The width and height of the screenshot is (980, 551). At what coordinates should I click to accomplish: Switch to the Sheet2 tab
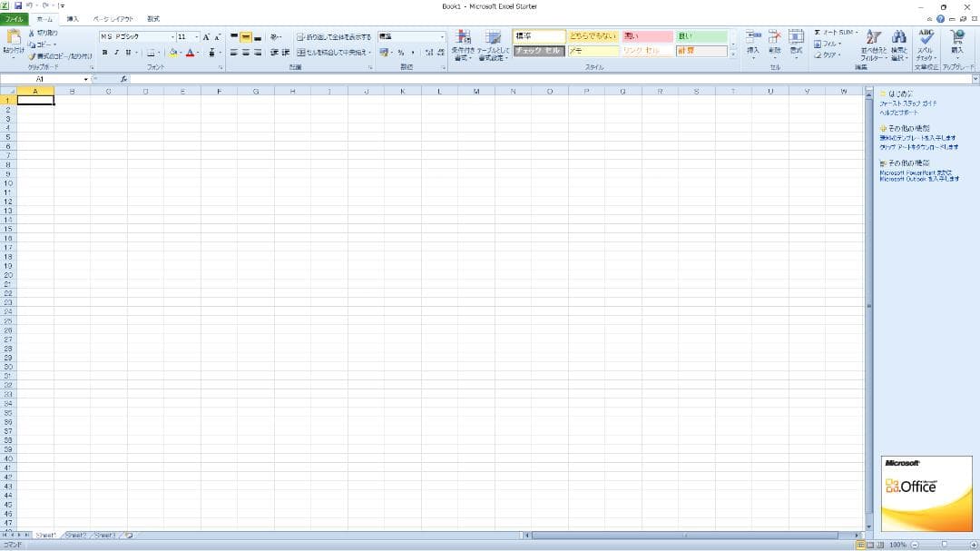75,536
